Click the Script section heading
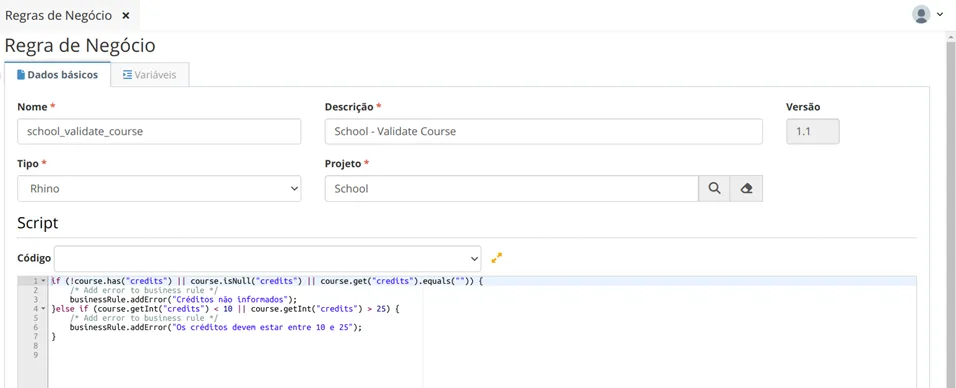This screenshot has width=956, height=388. (x=38, y=223)
